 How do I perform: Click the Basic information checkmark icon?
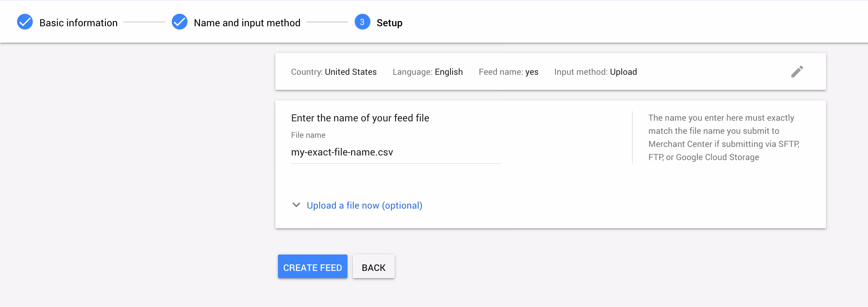tap(25, 22)
